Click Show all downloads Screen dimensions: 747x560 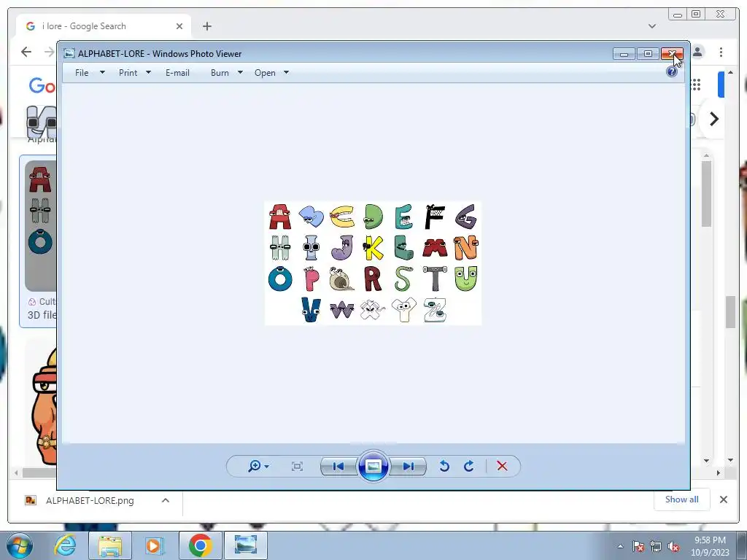coord(682,499)
